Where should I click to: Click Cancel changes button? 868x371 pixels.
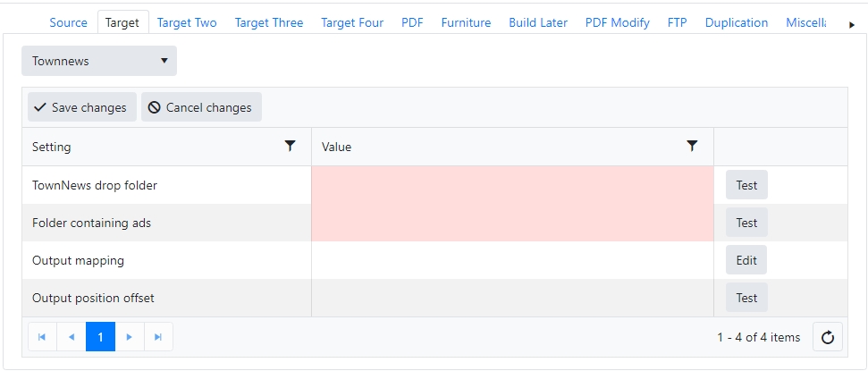click(201, 107)
